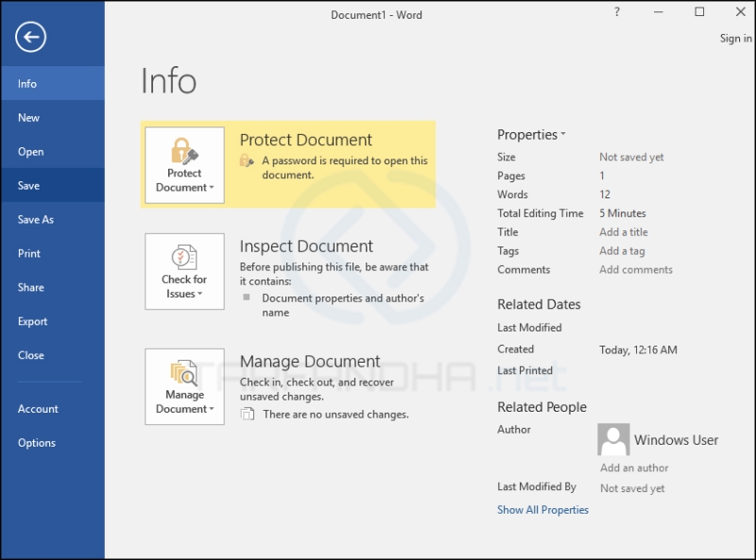Click the '5 Minutes' editing time value
The height and width of the screenshot is (560, 756).
(623, 213)
